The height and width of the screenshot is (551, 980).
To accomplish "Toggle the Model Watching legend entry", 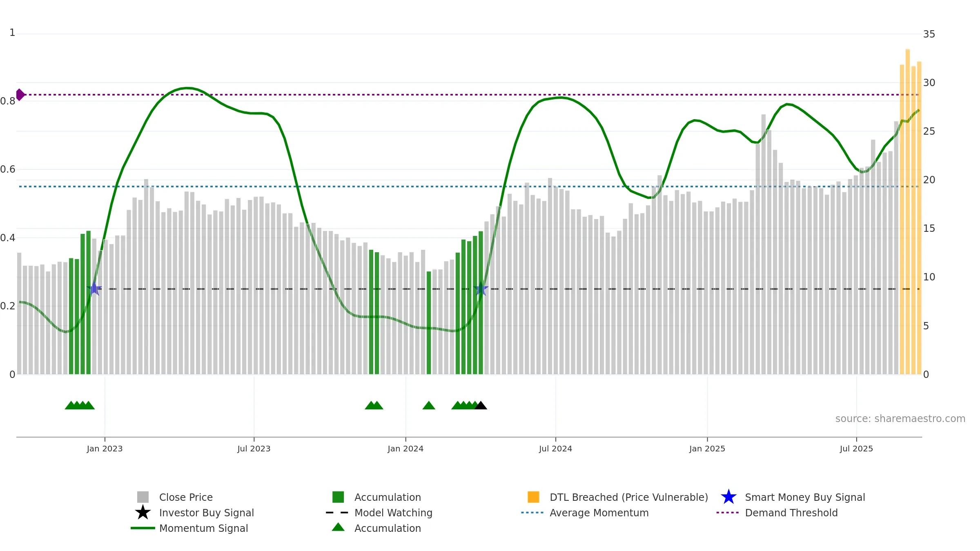I will [393, 513].
